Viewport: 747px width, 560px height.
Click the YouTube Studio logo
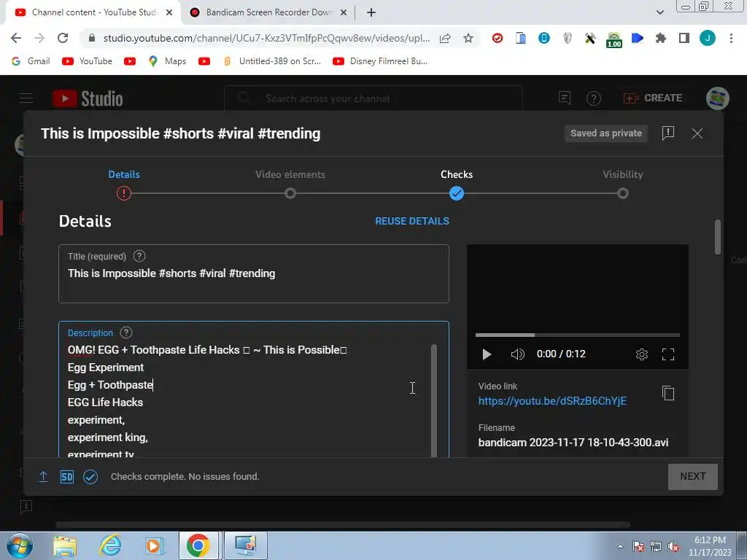[x=88, y=98]
